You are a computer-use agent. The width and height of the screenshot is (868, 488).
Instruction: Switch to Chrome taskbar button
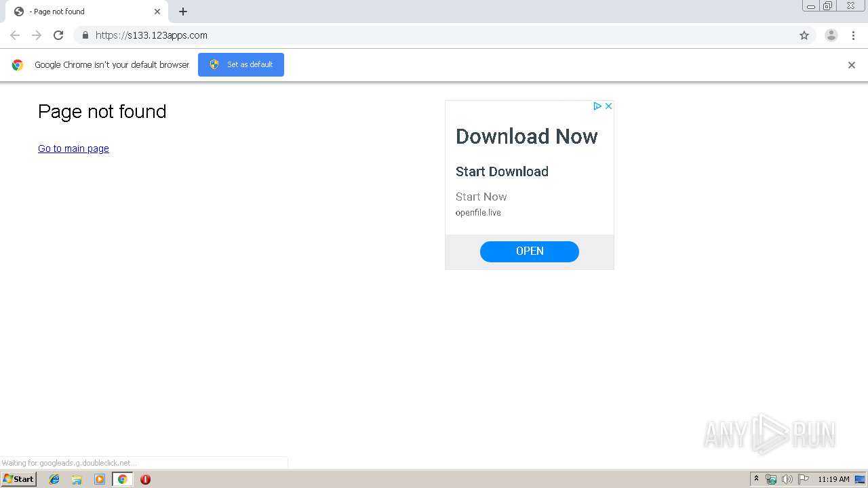pos(122,479)
